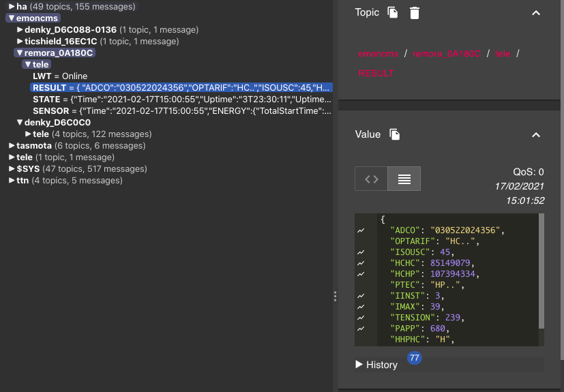The height and width of the screenshot is (392, 564).
Task: Click the JSON value viewer scrollbar
Action: (541, 271)
